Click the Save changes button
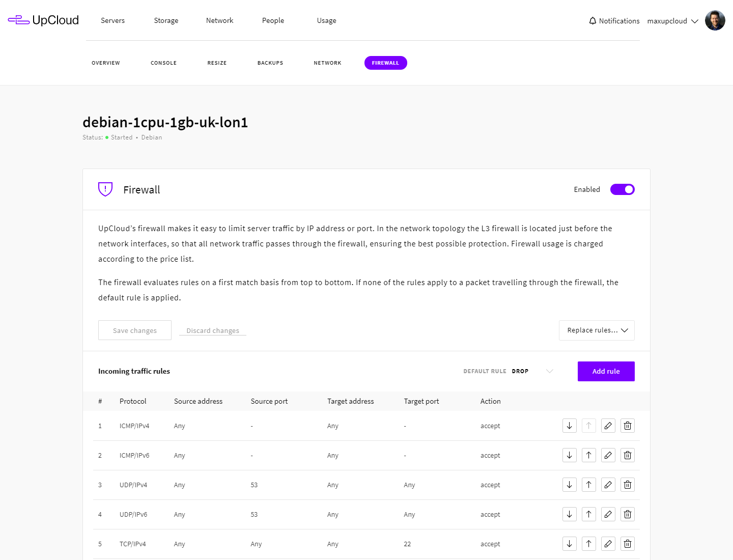Viewport: 733px width, 560px height. [x=135, y=330]
